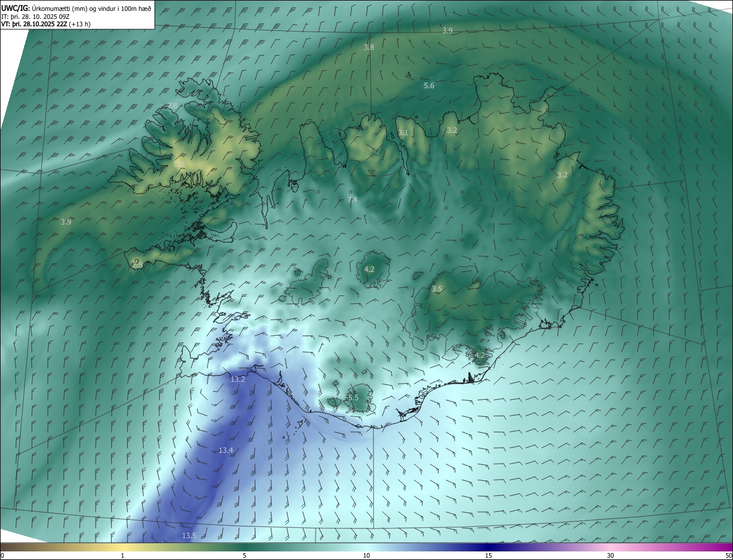Click the 3.1 precipitation value label

(403, 132)
